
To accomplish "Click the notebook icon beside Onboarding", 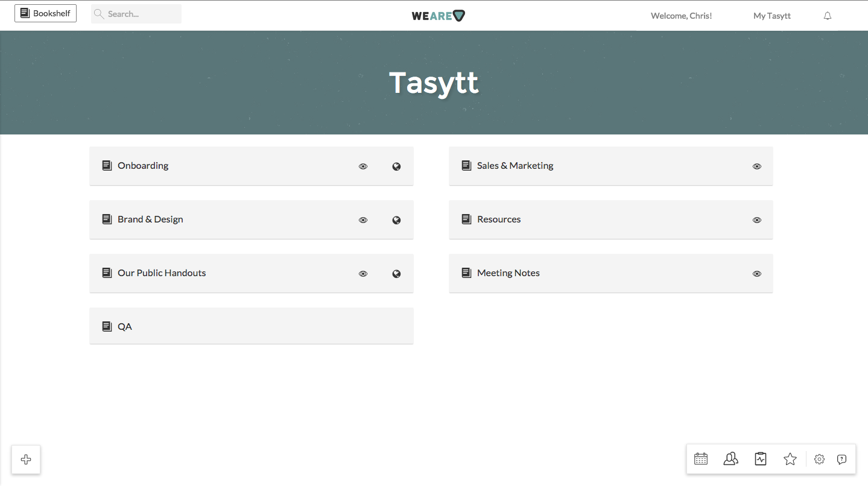I will (x=107, y=165).
